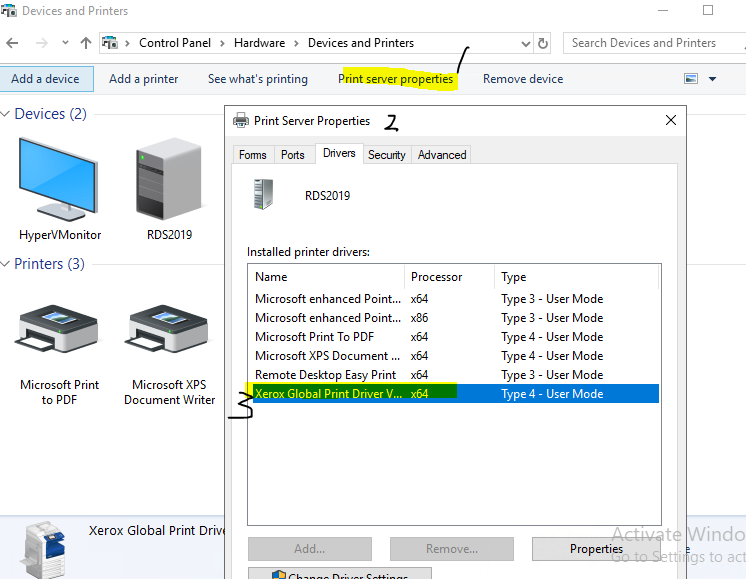Switch to the Forms tab
746x579 pixels.
point(253,155)
